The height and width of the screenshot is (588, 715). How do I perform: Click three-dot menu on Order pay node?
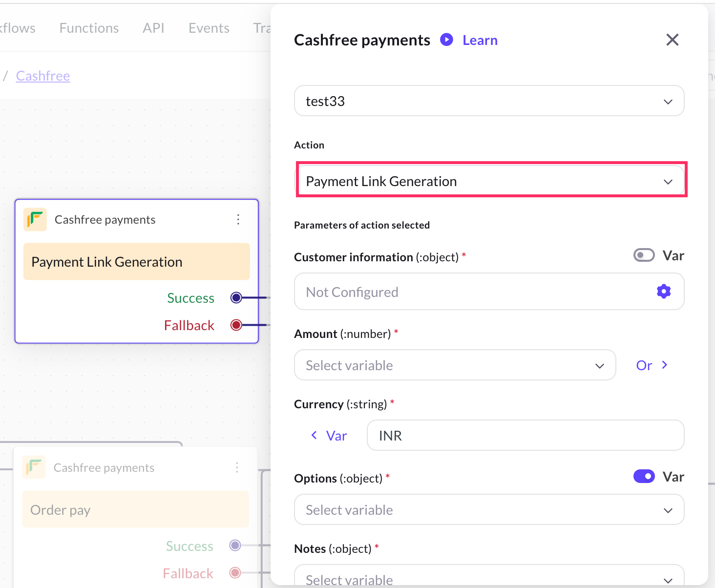coord(237,467)
